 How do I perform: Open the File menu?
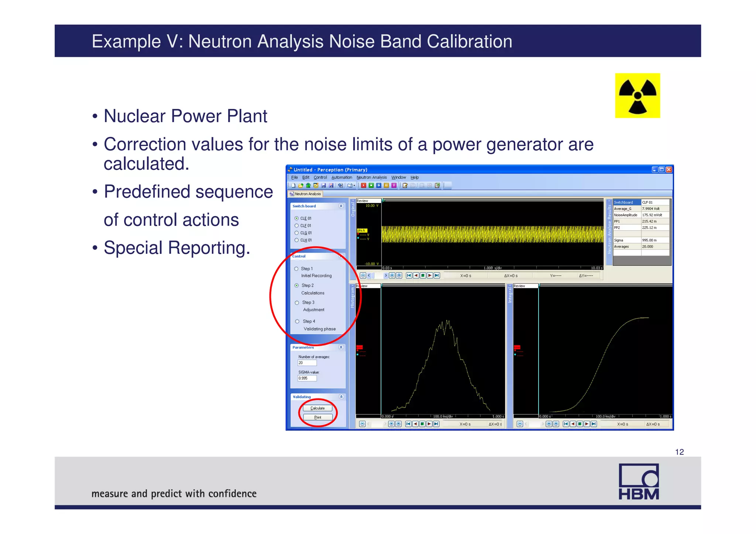point(294,178)
